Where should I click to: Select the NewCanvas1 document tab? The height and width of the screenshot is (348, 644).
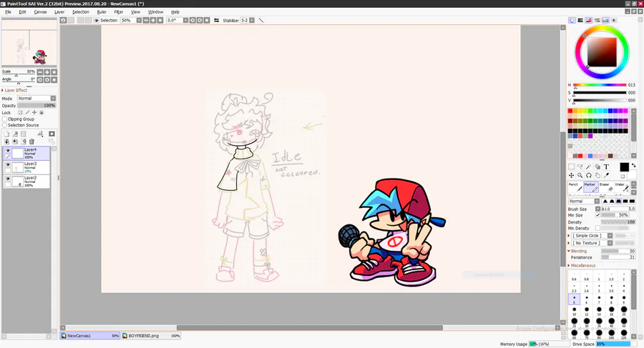pos(90,336)
